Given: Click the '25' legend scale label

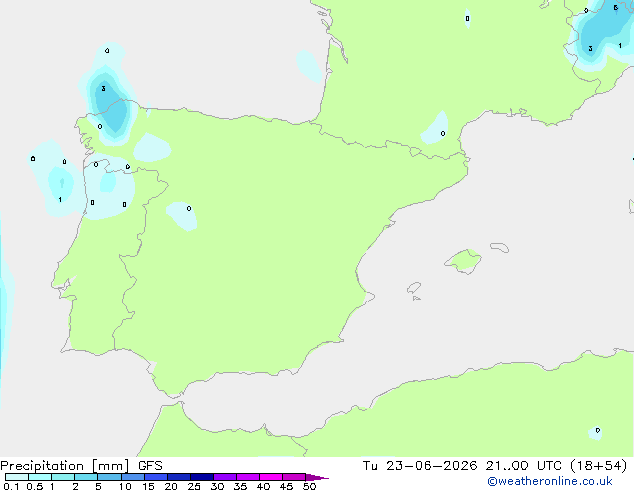Looking at the screenshot, I should tap(194, 486).
